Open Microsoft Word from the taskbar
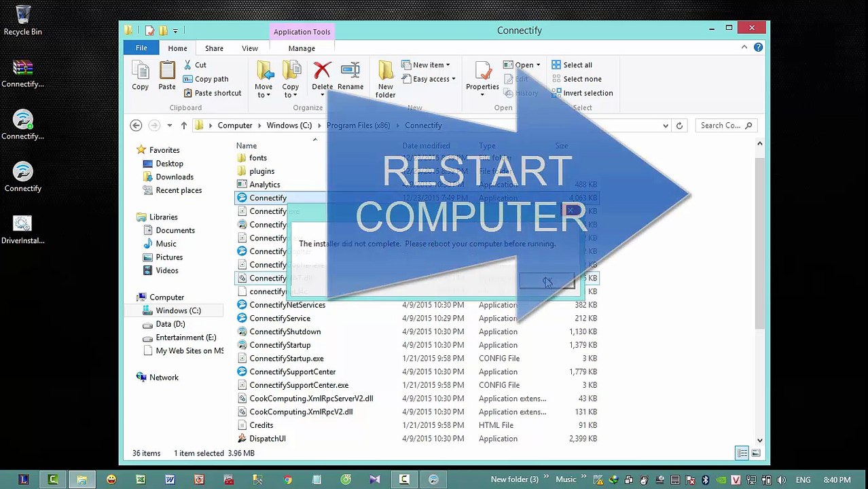 pos(170,480)
